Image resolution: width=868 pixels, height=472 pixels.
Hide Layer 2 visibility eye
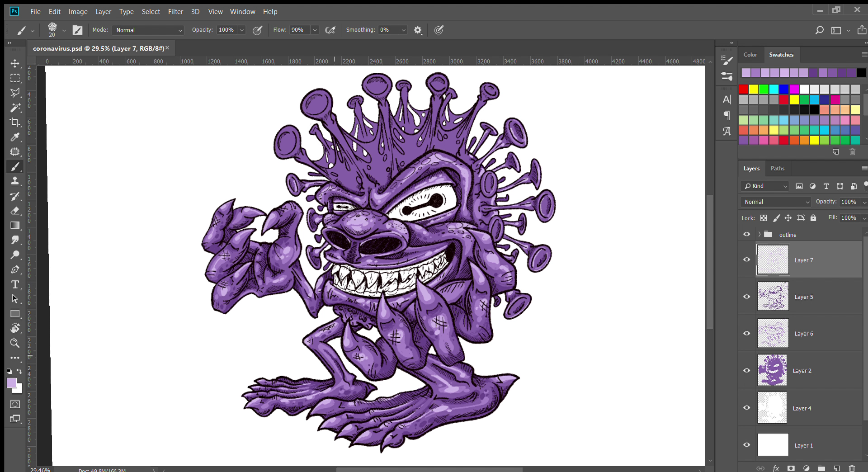point(746,370)
